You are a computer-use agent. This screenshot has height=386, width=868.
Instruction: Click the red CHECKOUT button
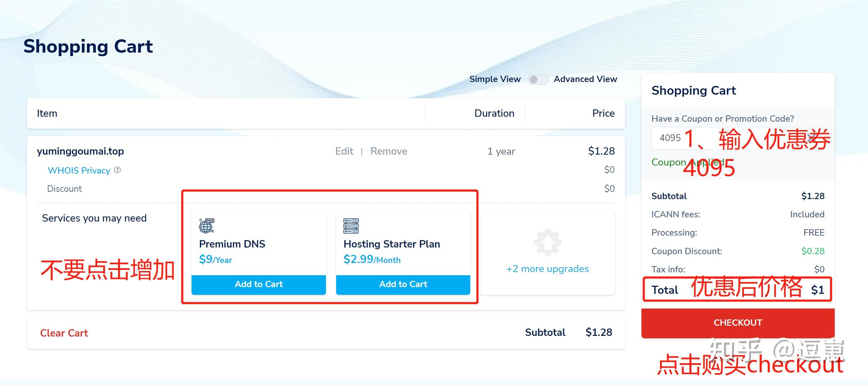[738, 323]
